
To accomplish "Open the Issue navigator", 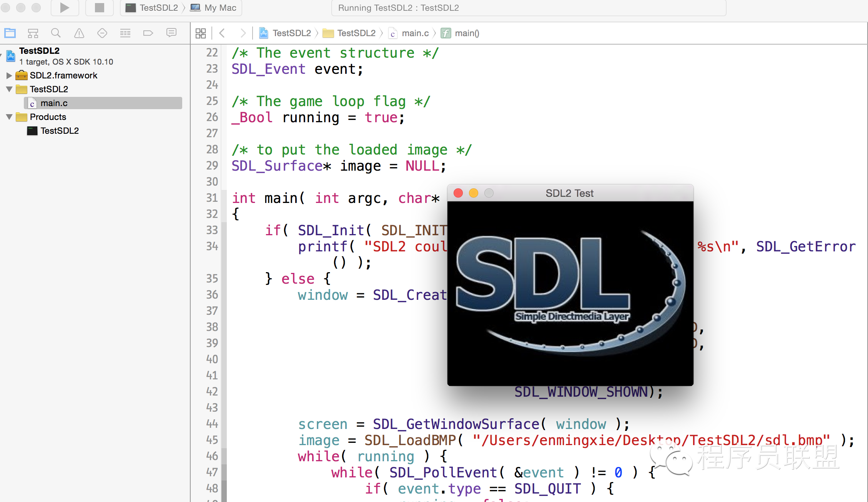I will (x=79, y=33).
